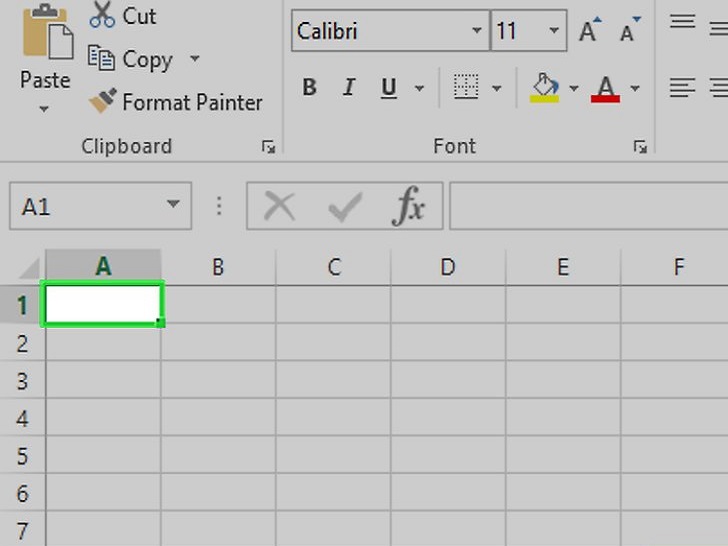728x546 pixels.
Task: Apply yellow fill color bucket
Action: click(x=545, y=88)
